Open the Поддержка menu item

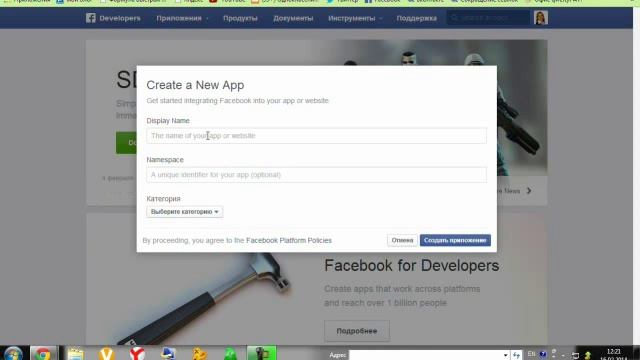point(416,18)
